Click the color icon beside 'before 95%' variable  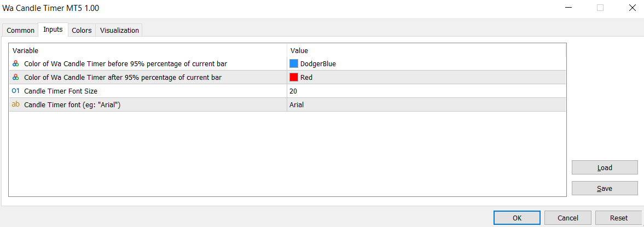(x=16, y=63)
